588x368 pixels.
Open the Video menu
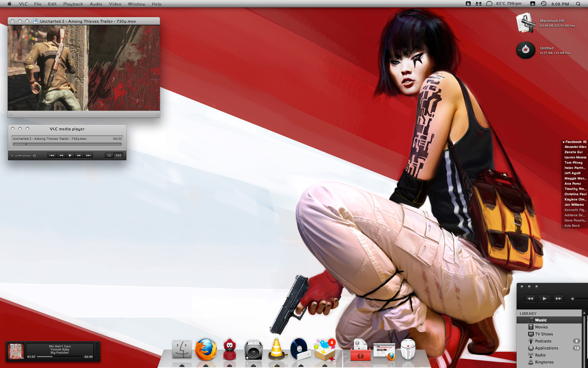coord(115,4)
